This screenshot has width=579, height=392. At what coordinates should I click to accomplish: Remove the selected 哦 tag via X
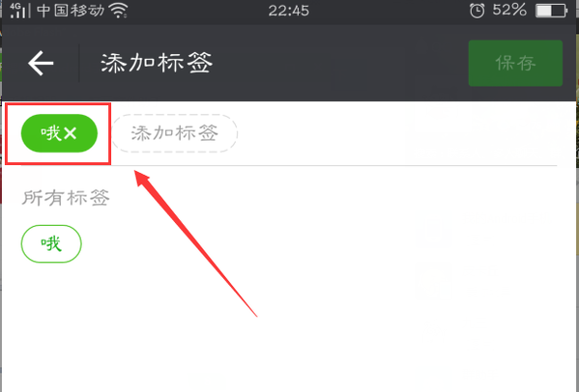[x=70, y=133]
